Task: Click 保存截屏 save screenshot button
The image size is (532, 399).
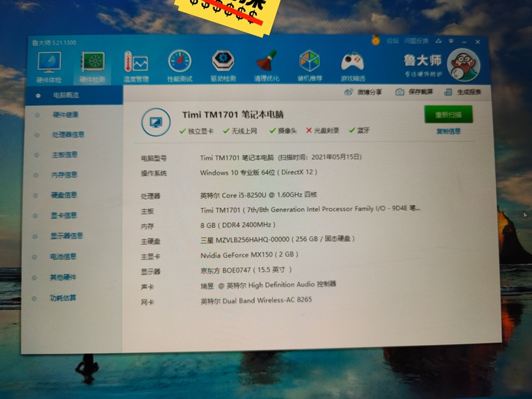Action: point(414,91)
